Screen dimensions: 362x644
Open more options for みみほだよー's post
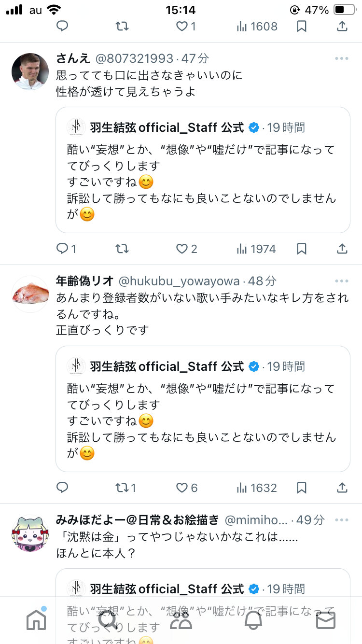(341, 520)
